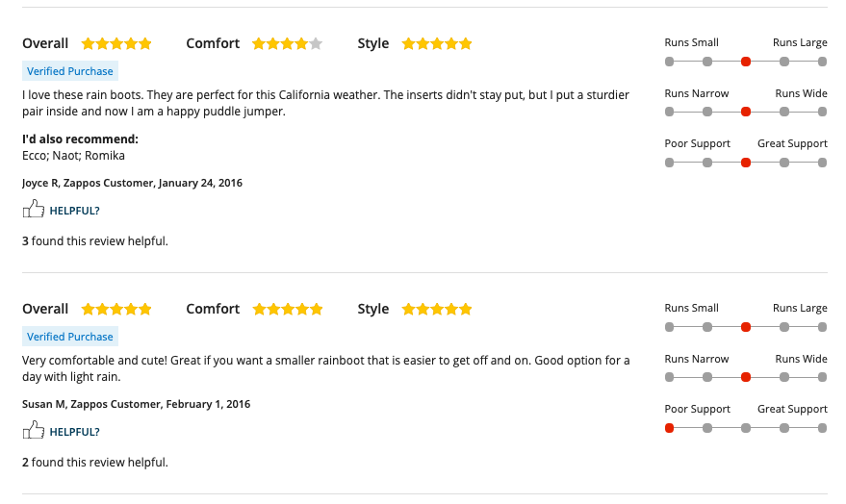Mark Joyce R's review as HELPFUL
Image resolution: width=846 pixels, height=504 pixels.
click(x=74, y=211)
